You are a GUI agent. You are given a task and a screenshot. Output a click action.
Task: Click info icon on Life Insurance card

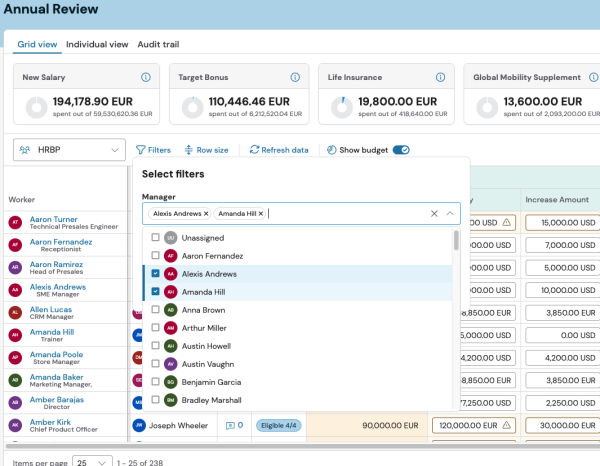click(442, 77)
